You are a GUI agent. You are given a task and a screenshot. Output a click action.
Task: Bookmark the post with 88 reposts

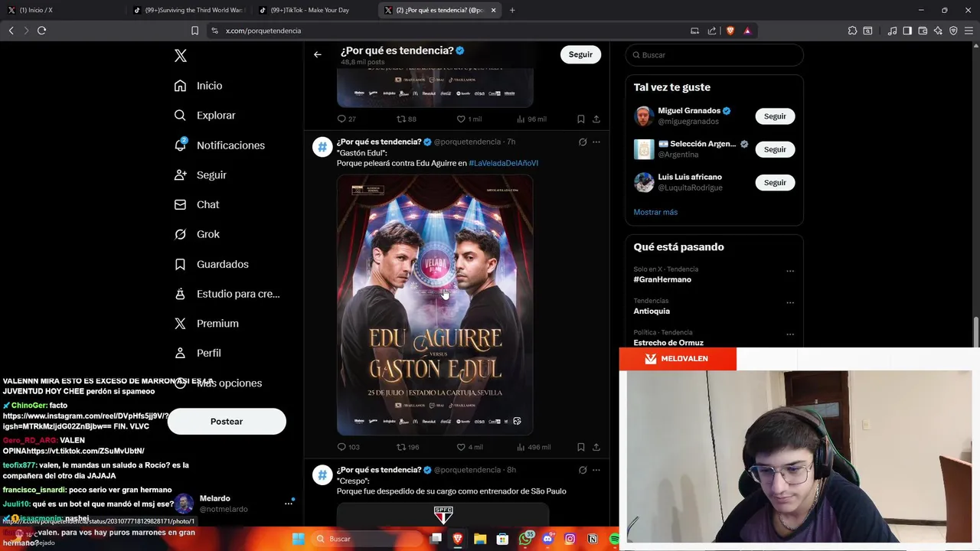tap(580, 119)
